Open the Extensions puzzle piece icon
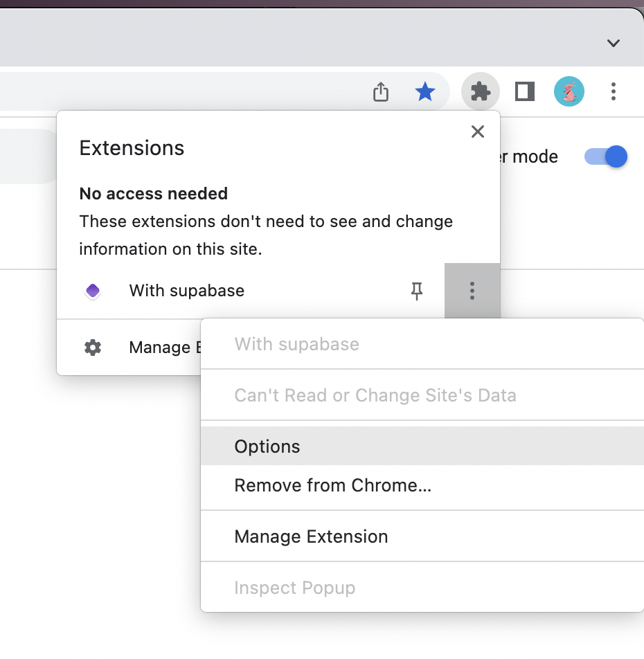The height and width of the screenshot is (659, 644). pyautogui.click(x=480, y=91)
